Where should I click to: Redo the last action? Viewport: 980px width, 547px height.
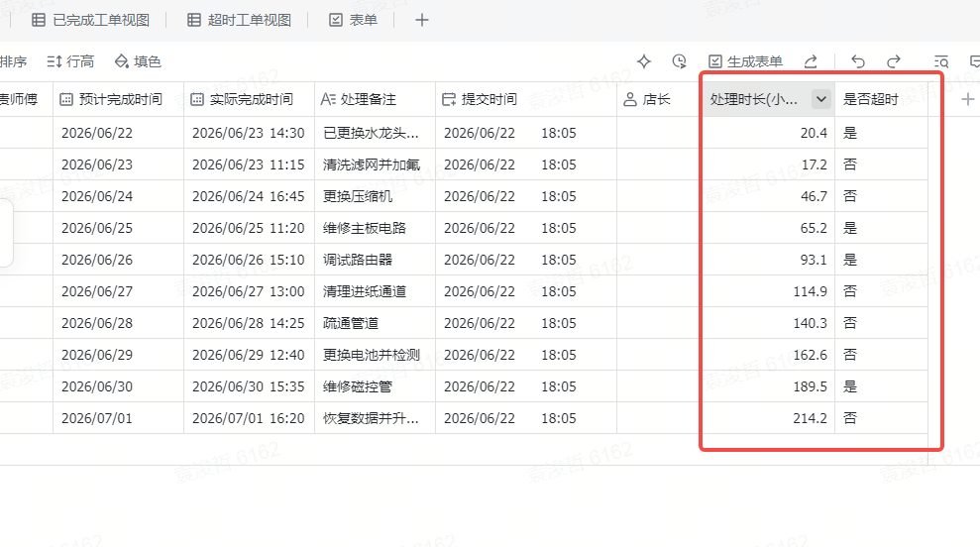(x=894, y=61)
